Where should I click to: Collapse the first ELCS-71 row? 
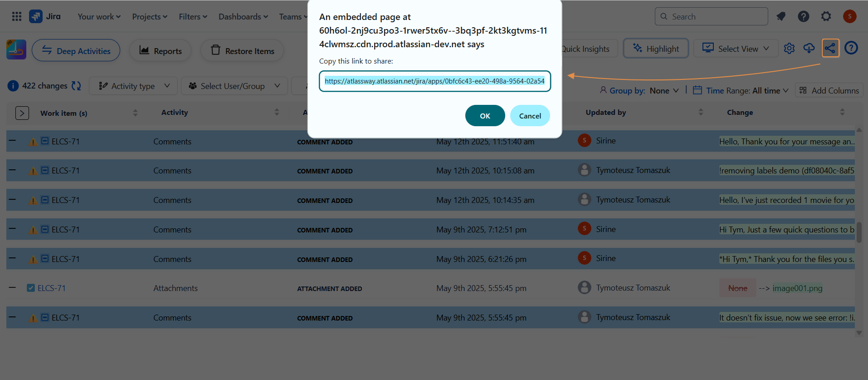tap(12, 141)
